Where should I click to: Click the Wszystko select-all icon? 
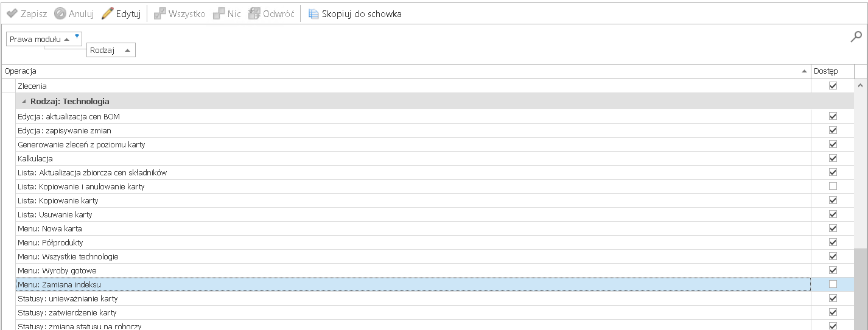(160, 13)
